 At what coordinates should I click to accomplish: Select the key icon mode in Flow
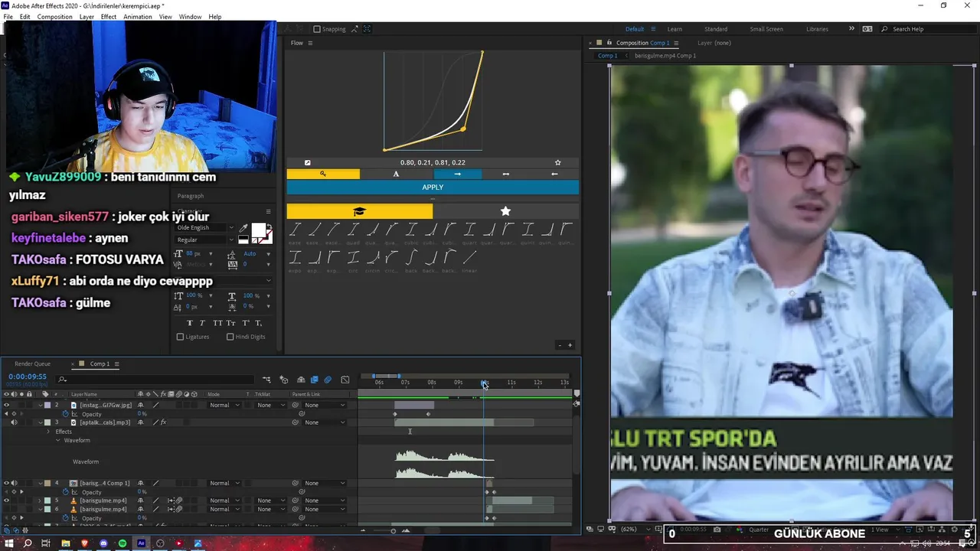(323, 174)
